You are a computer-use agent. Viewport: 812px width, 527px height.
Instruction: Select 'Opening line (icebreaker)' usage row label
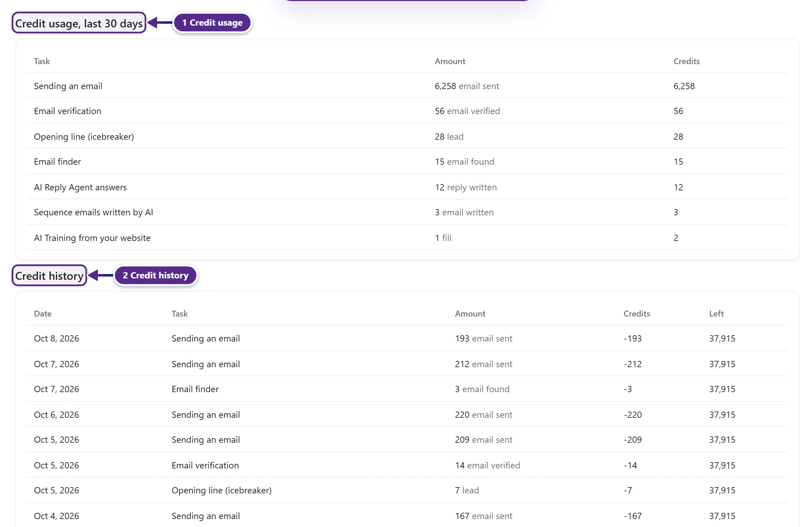tap(84, 137)
